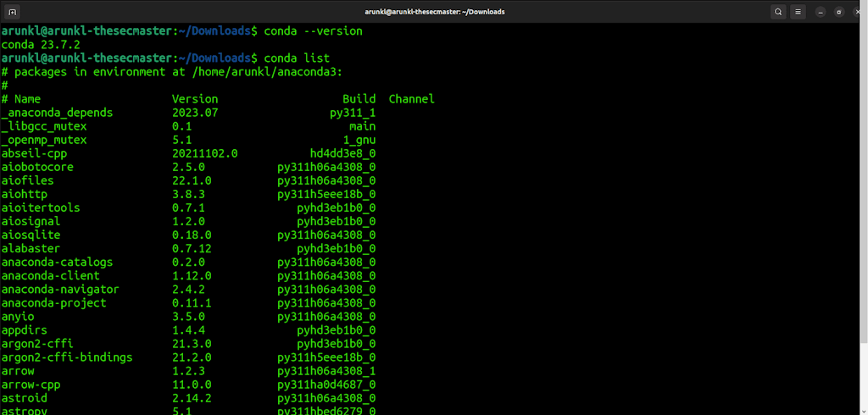Click aiohttp build py311h5eee18b_0

click(326, 194)
